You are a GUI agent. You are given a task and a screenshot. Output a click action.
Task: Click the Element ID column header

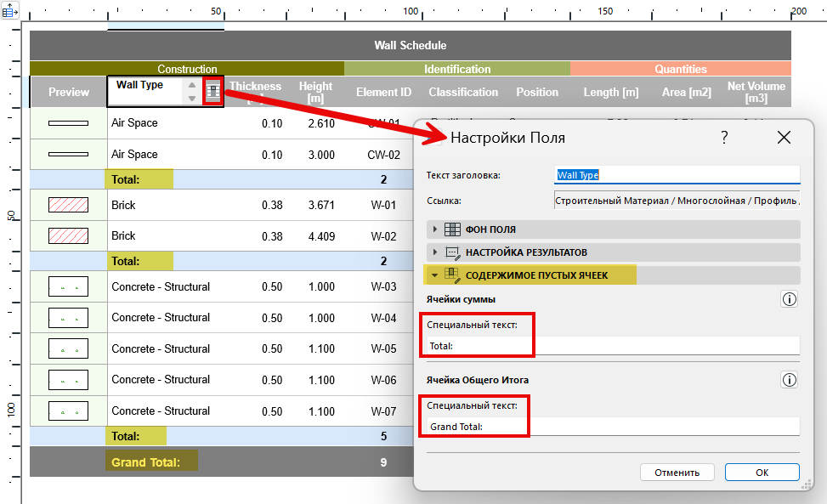click(383, 93)
